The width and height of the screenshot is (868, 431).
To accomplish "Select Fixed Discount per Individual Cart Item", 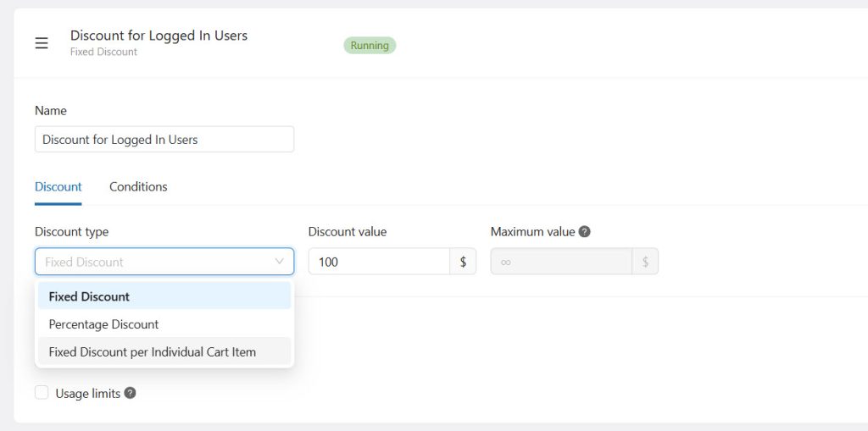I will tap(153, 351).
